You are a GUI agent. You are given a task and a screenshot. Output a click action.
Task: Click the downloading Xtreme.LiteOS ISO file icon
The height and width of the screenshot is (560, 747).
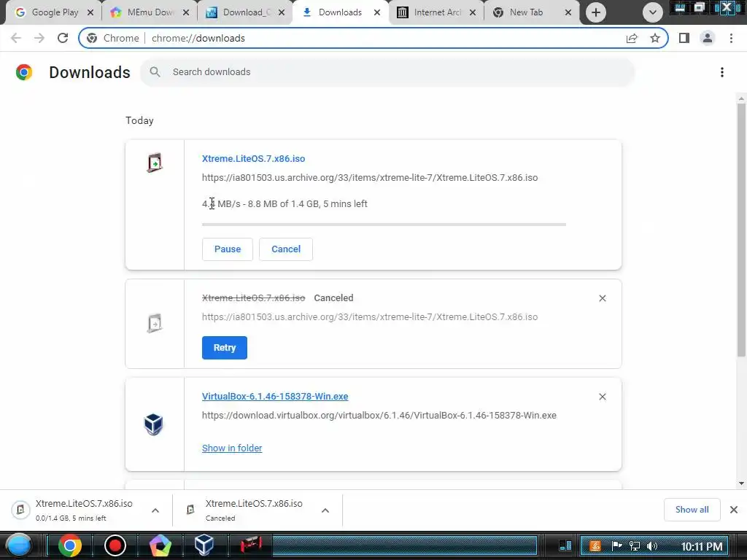155,163
